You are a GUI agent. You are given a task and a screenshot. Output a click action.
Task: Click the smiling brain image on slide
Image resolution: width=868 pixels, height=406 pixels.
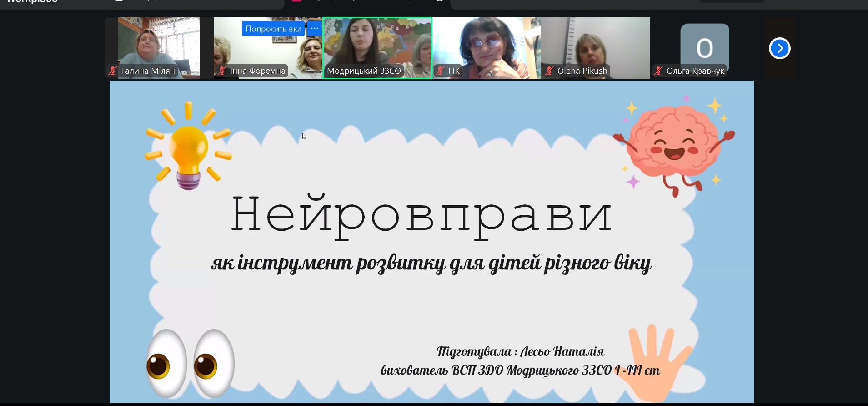point(674,144)
